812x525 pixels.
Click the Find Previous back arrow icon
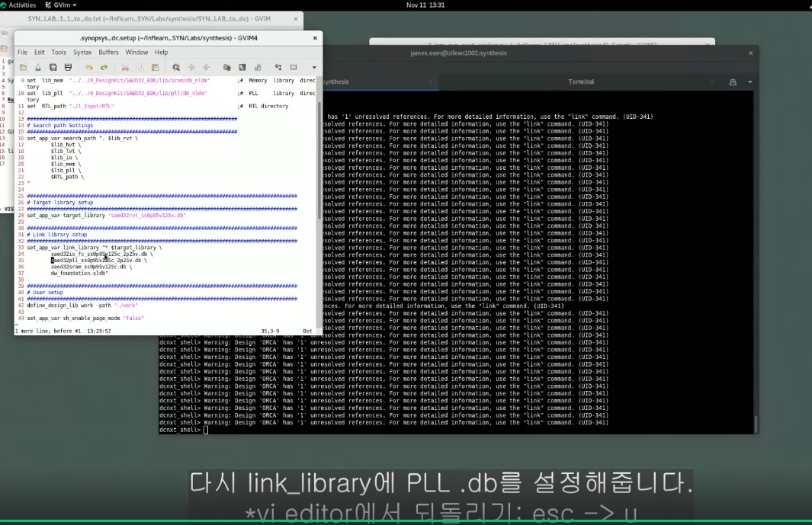[x=206, y=67]
